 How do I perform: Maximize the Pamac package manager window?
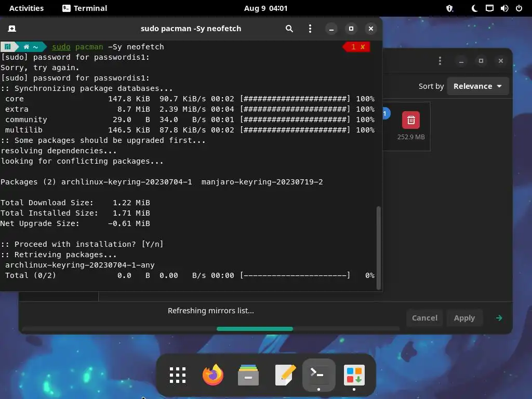[481, 61]
